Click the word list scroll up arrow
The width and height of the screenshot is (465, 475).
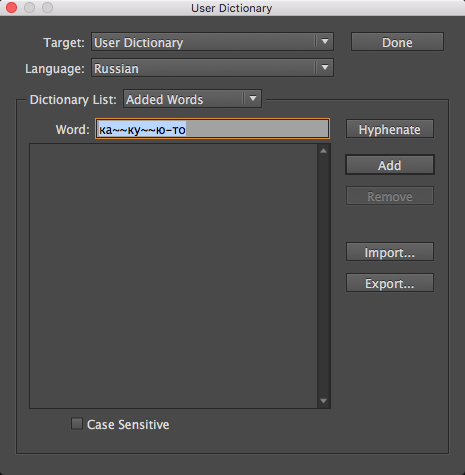point(323,151)
